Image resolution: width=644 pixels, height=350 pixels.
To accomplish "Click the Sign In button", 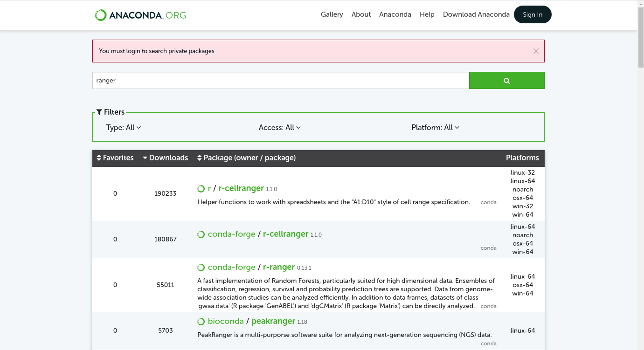I will click(x=533, y=14).
